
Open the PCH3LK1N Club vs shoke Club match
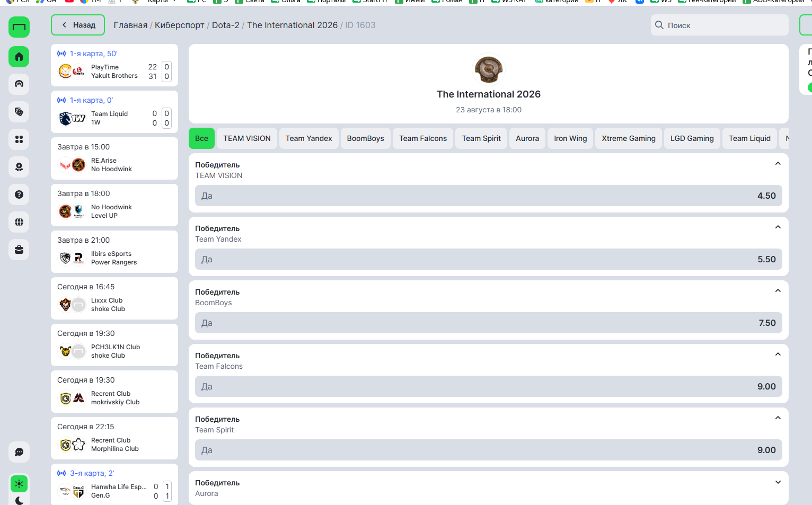tap(114, 345)
